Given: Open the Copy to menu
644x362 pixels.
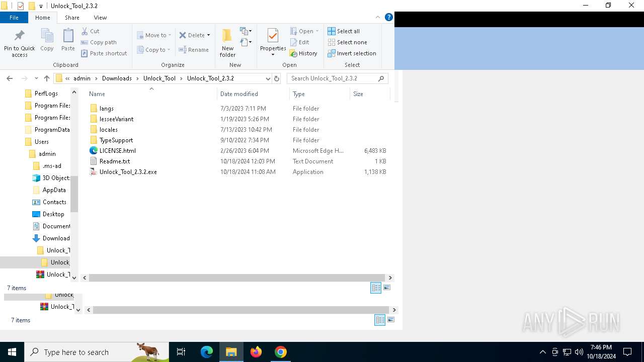Looking at the screenshot, I should [154, 50].
